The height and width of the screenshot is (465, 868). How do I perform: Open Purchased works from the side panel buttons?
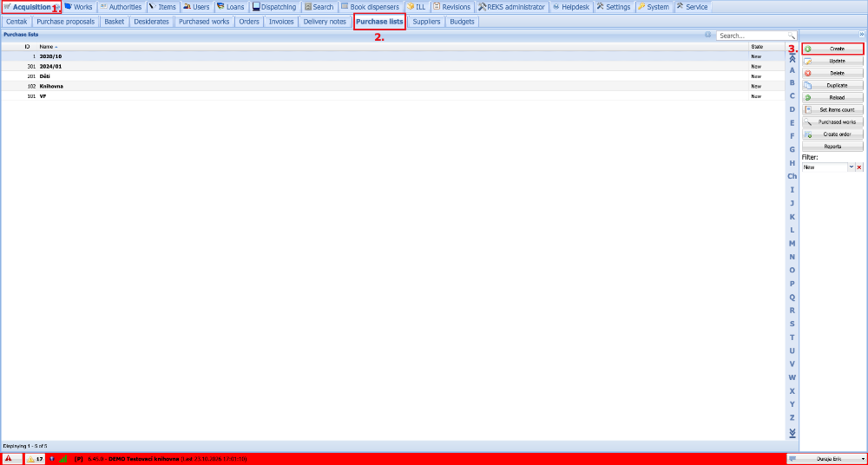click(x=832, y=121)
